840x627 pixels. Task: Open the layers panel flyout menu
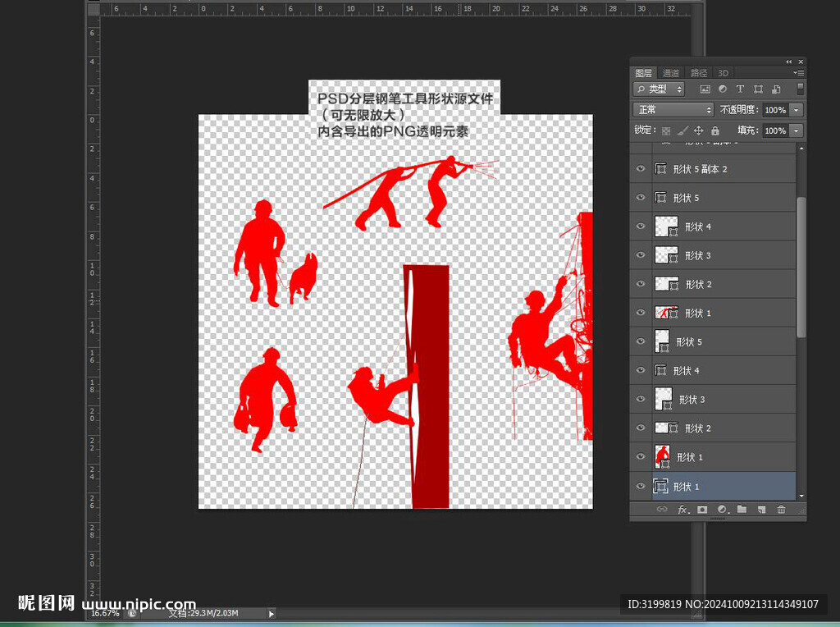coord(800,73)
